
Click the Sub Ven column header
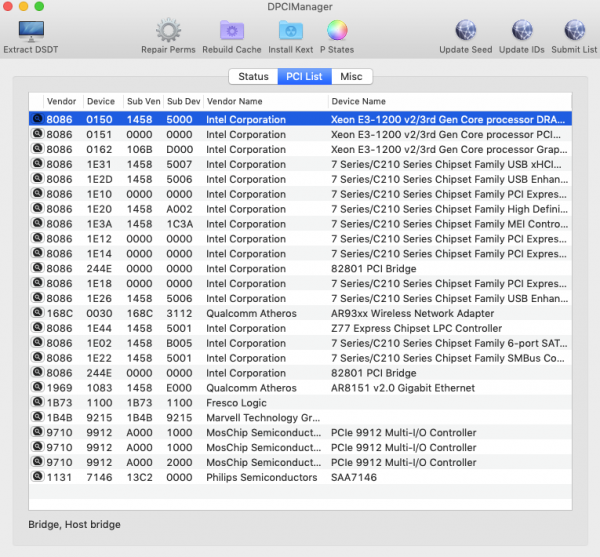pyautogui.click(x=142, y=101)
